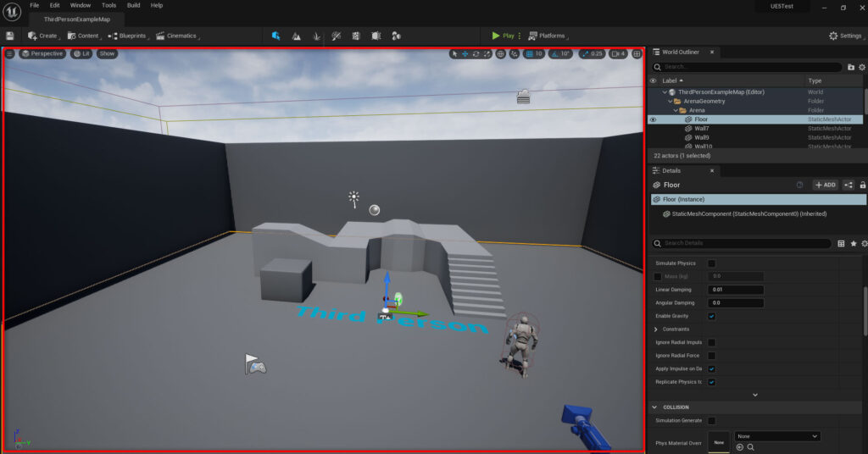Show advanced physics properties chevron
The image size is (868, 454).
[x=755, y=395]
